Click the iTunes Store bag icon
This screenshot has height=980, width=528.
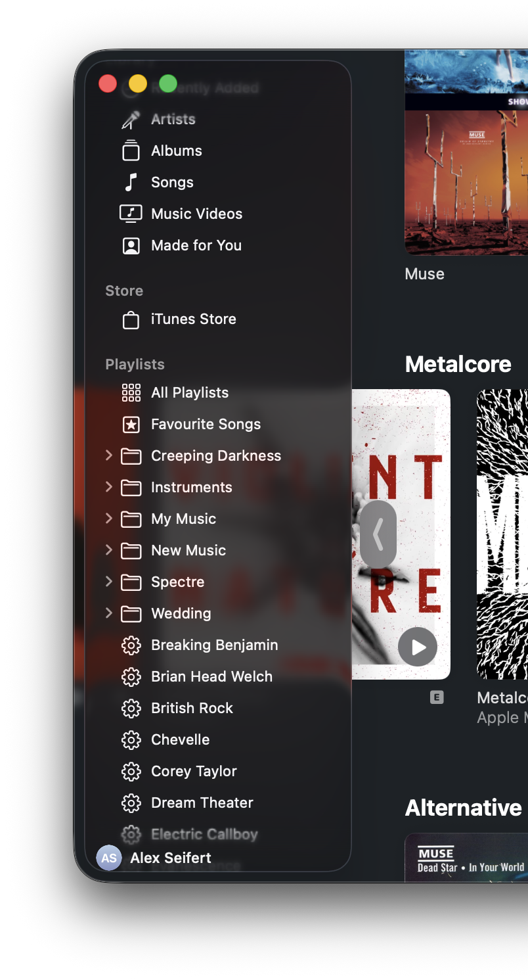[x=131, y=319]
